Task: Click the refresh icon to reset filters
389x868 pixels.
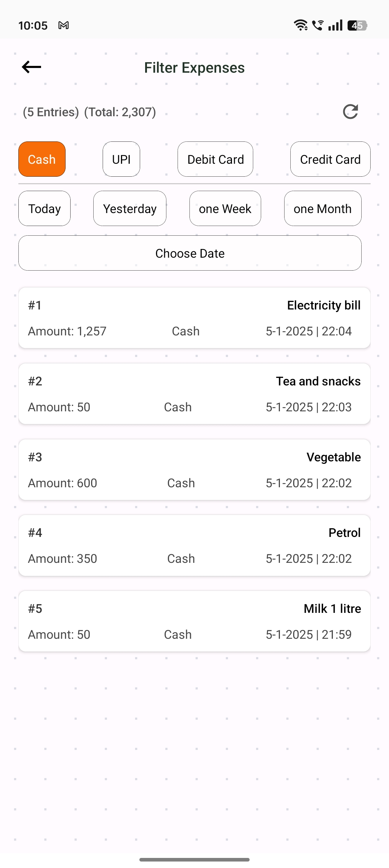Action: click(350, 112)
